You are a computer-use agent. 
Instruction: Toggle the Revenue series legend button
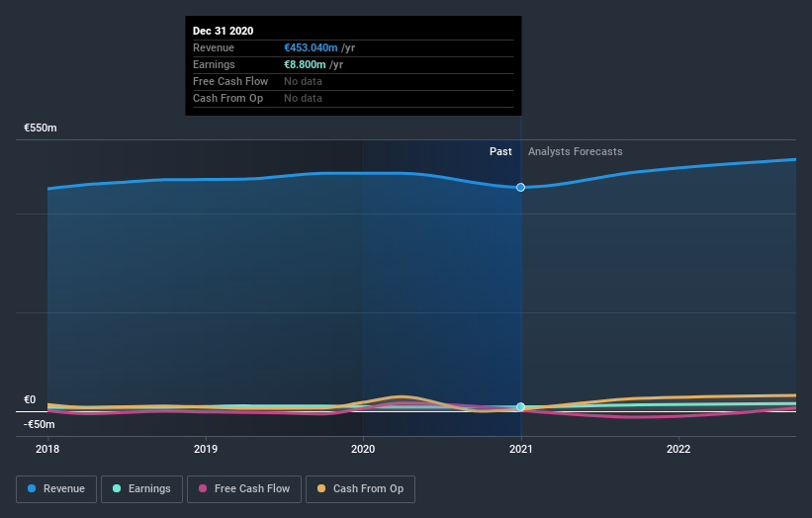(x=56, y=489)
